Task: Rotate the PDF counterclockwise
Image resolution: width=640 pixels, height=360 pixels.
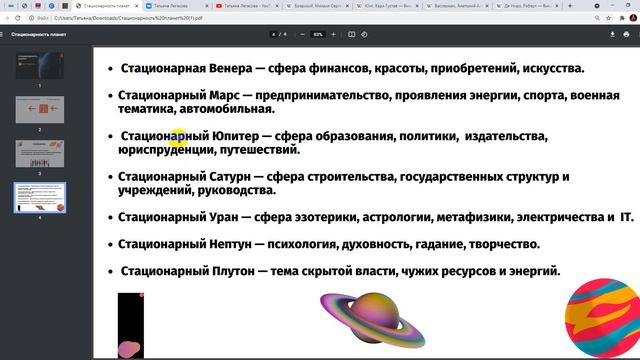Action: (x=364, y=34)
